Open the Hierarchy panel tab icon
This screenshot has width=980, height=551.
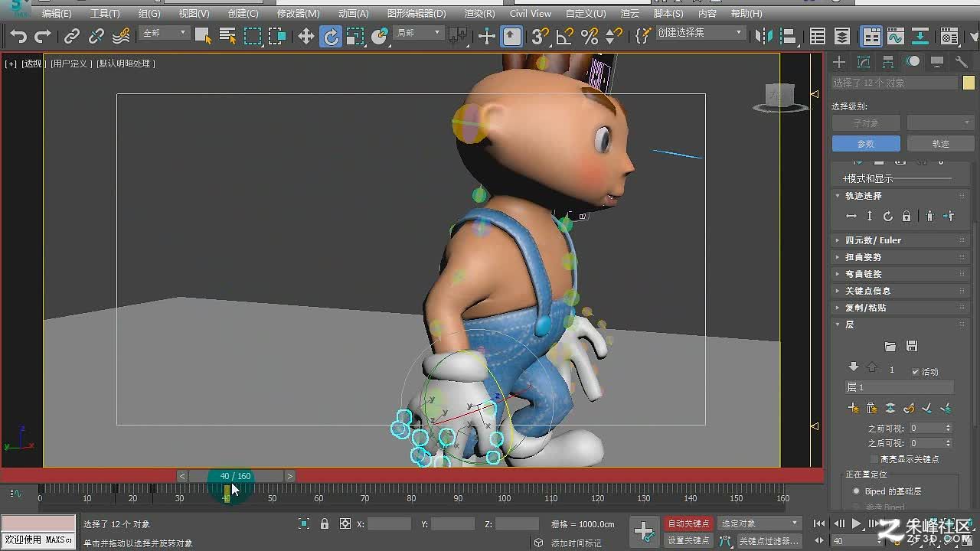point(888,62)
